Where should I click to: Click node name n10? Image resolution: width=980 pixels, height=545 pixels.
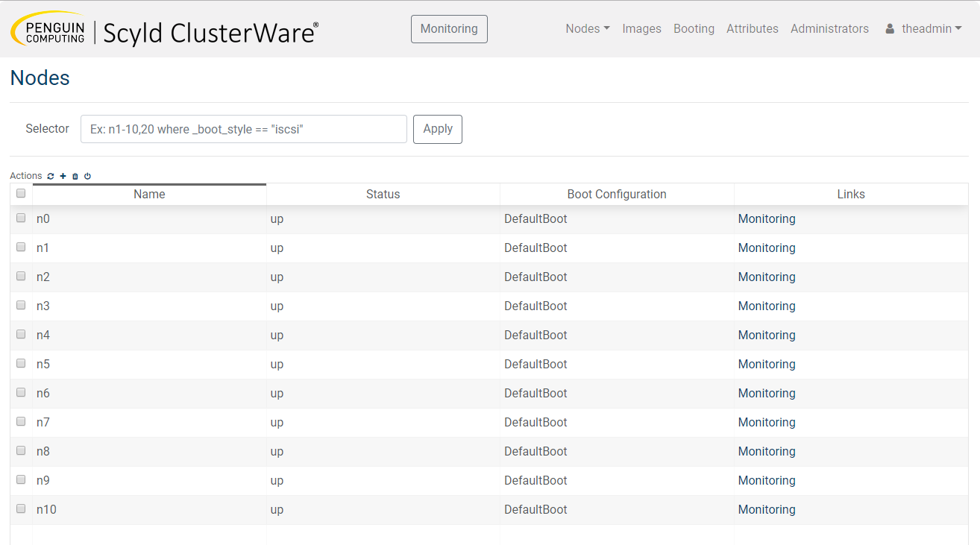[46, 510]
